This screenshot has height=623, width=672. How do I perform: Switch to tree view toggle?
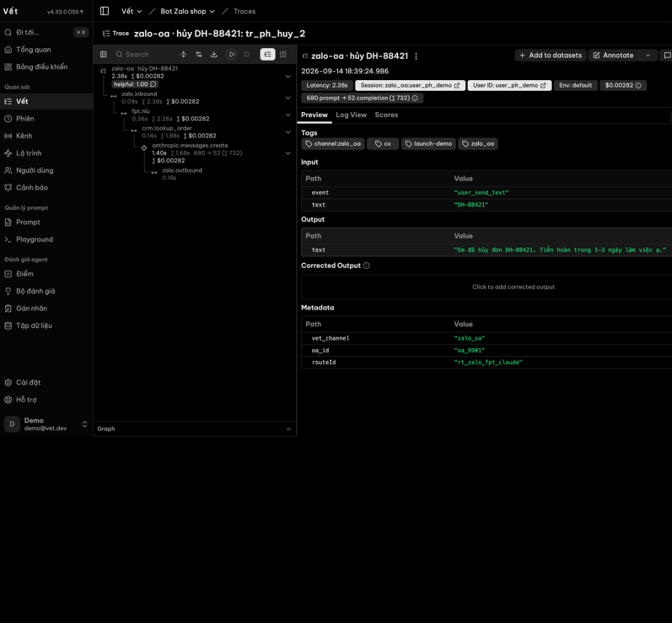click(x=268, y=54)
